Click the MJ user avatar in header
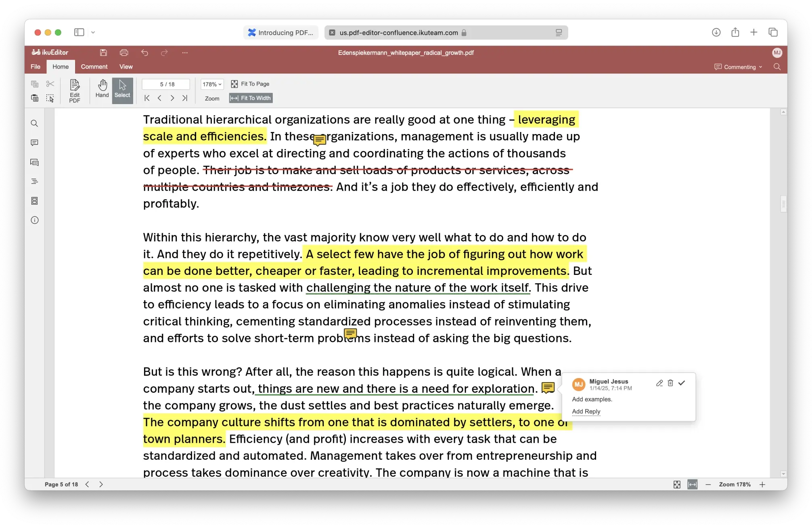The width and height of the screenshot is (812, 528). 777,52
